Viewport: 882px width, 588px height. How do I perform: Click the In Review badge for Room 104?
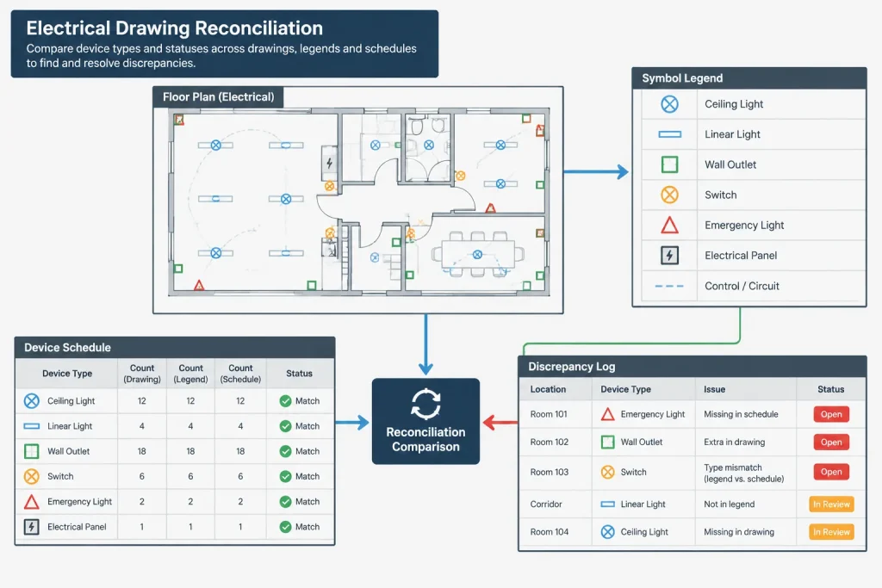coord(831,532)
